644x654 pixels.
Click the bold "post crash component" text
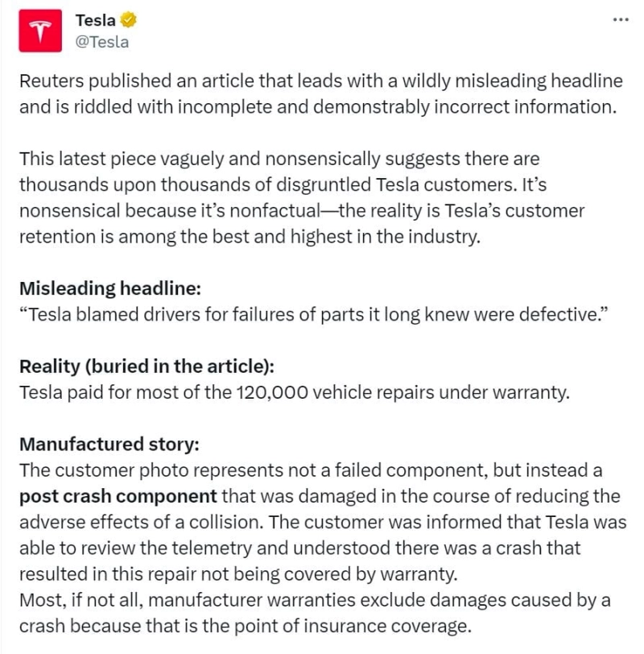118,495
